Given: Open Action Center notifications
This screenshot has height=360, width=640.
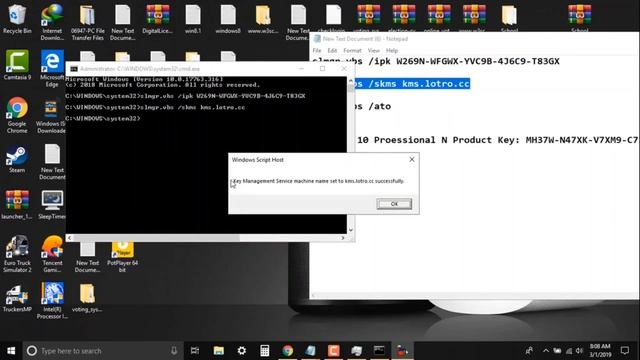Looking at the screenshot, I should point(624,351).
